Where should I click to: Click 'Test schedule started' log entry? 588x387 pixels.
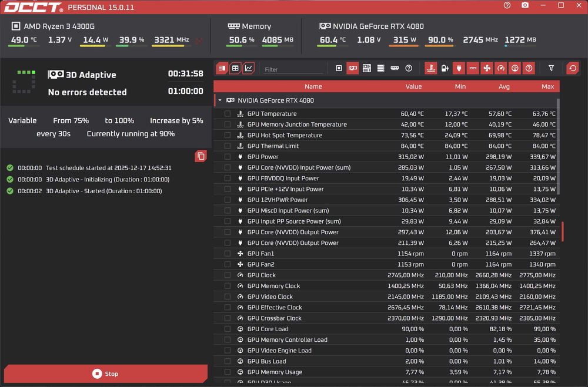pyautogui.click(x=108, y=168)
